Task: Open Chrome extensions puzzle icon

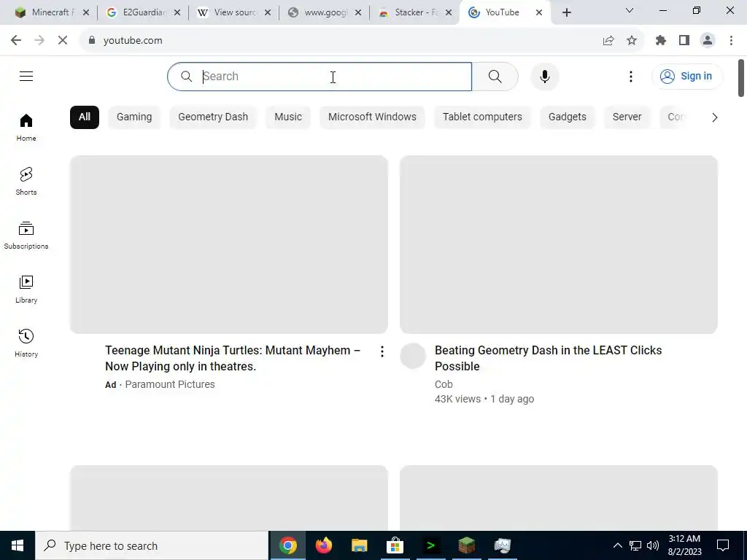Action: pos(661,41)
